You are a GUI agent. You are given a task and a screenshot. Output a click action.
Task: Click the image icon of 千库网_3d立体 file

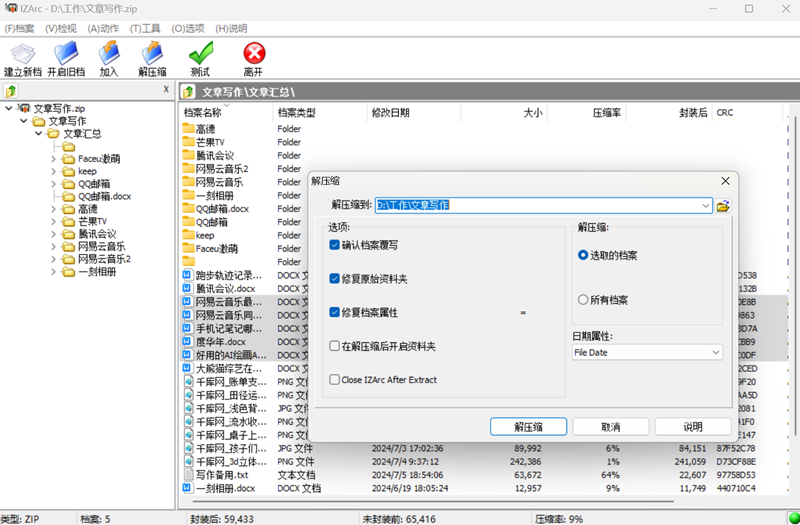tap(188, 462)
